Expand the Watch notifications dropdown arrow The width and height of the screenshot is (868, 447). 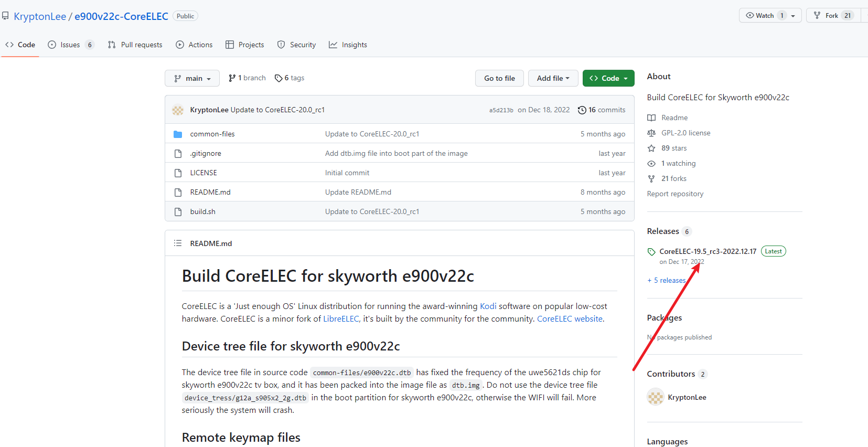tap(793, 16)
